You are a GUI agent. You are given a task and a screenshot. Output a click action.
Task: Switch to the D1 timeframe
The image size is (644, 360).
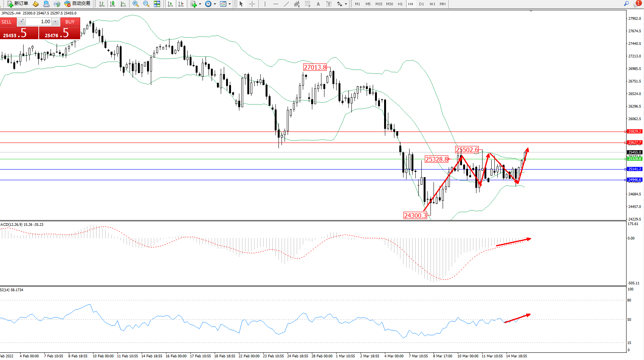click(421, 4)
